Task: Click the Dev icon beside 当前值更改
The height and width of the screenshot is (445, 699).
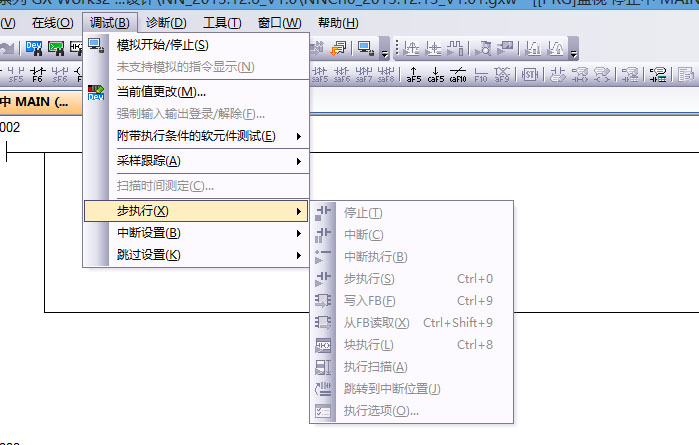Action: coord(97,92)
